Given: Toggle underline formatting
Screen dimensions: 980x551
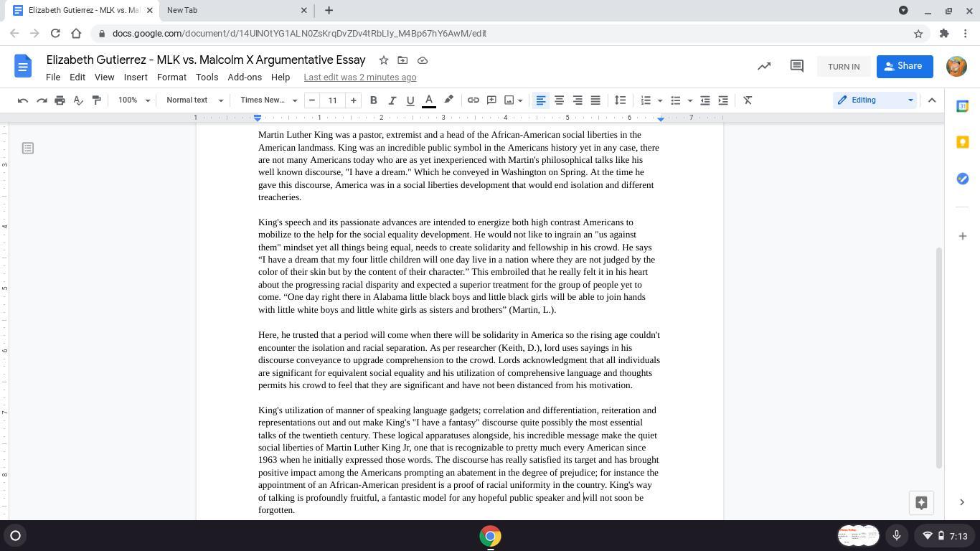Looking at the screenshot, I should click(x=410, y=100).
